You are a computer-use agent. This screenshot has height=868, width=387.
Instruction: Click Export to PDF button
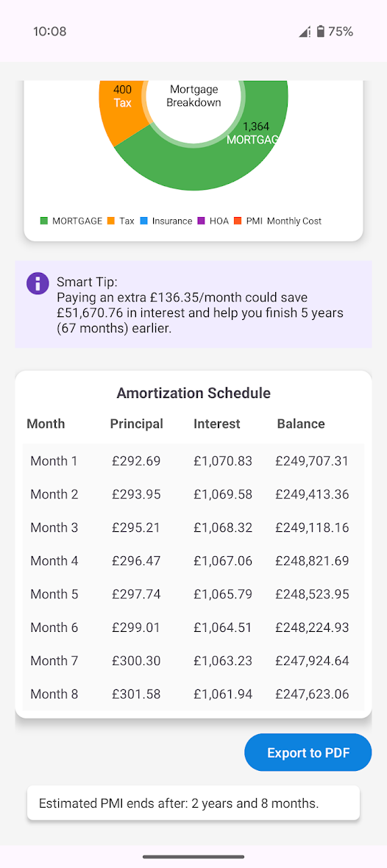(308, 753)
